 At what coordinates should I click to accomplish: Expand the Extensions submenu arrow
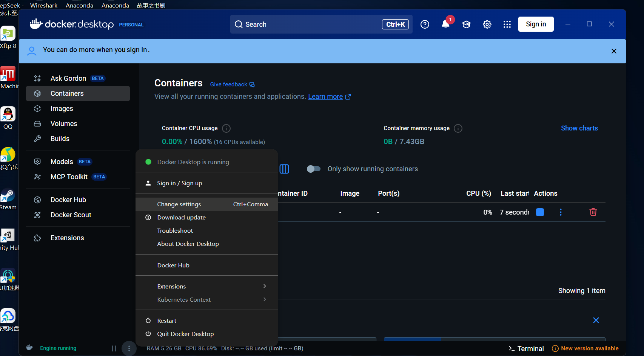(x=265, y=286)
